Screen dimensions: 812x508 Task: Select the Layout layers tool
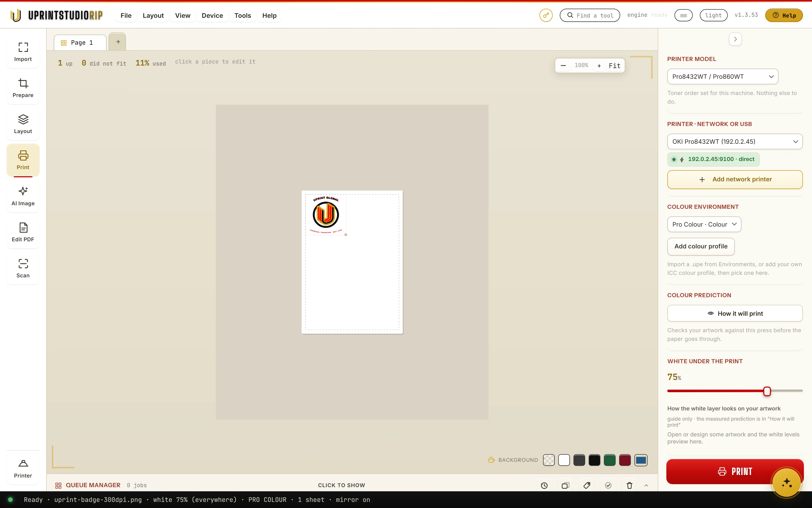23,124
